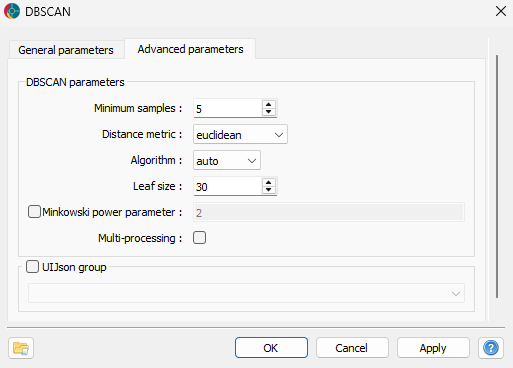
Task: Click the 'Leaf size :' label
Action: (x=158, y=186)
